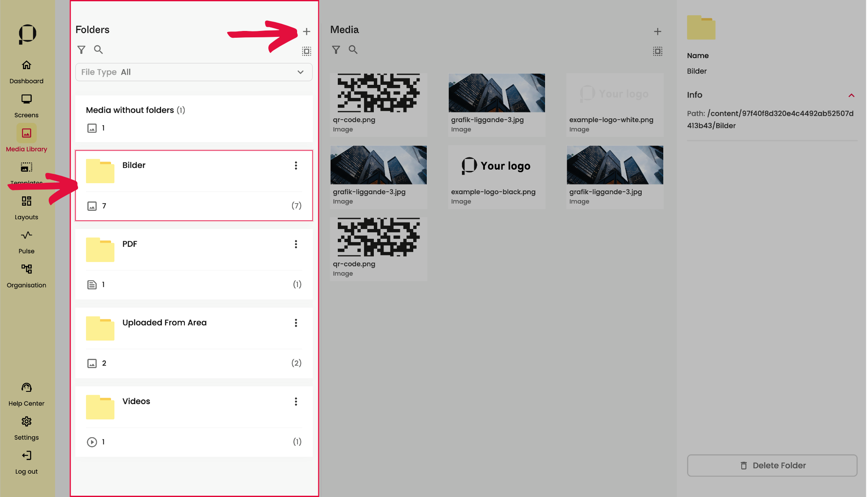Image resolution: width=868 pixels, height=497 pixels.
Task: Open search in the Folders panel
Action: [x=98, y=50]
